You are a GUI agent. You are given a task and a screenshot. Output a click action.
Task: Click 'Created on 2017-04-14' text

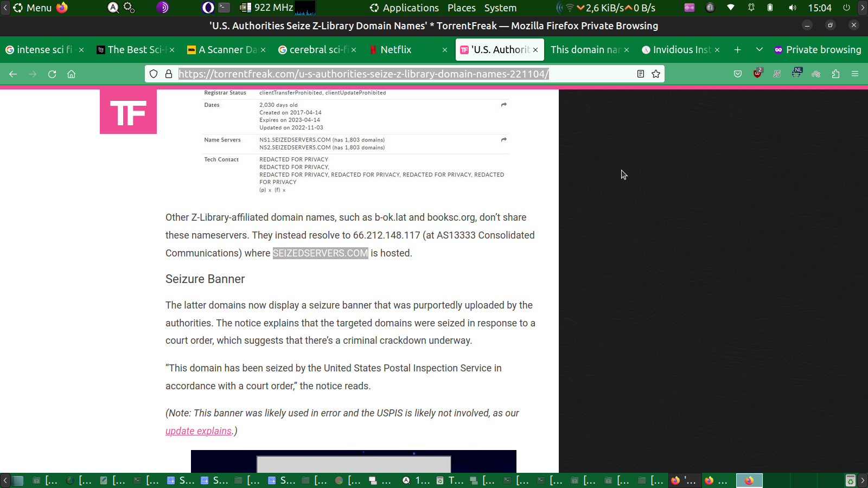click(x=290, y=113)
